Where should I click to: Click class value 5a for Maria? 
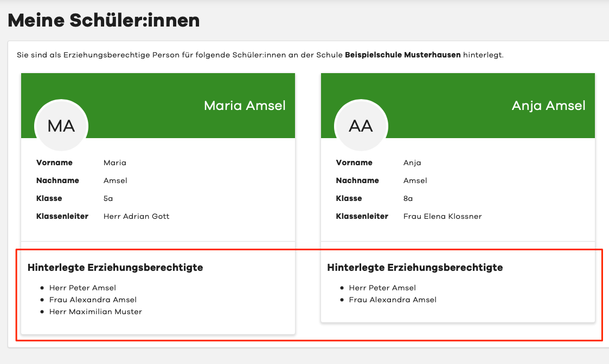(108, 198)
